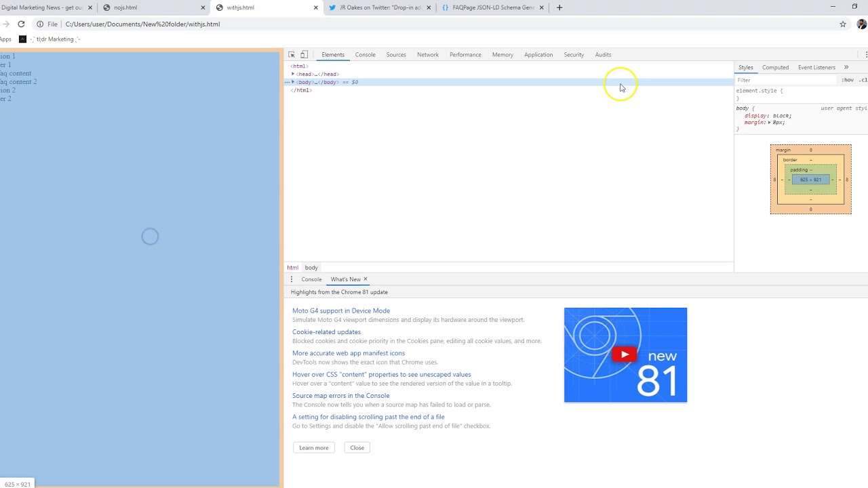The height and width of the screenshot is (488, 868).
Task: Open the drawer three-dot menu
Action: 292,279
